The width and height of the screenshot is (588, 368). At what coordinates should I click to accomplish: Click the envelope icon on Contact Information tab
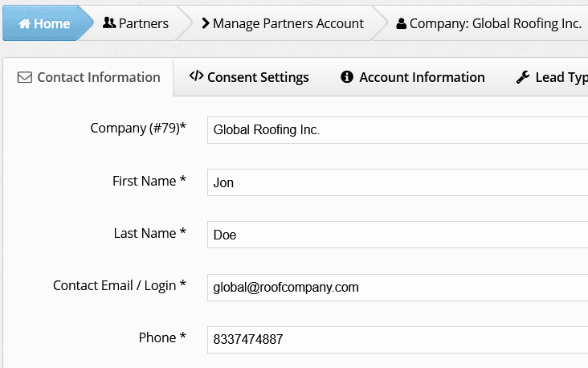[25, 77]
